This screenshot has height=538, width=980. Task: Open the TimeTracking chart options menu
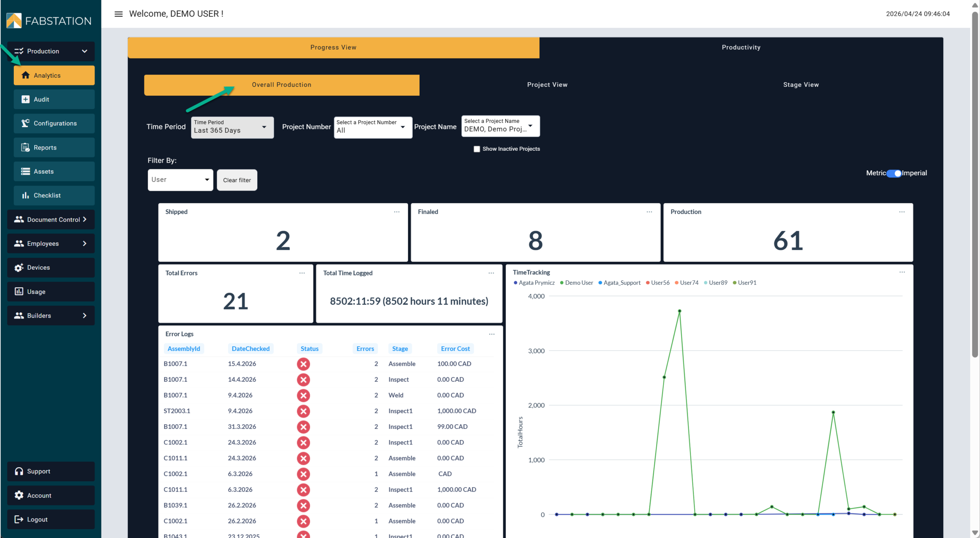[902, 272]
